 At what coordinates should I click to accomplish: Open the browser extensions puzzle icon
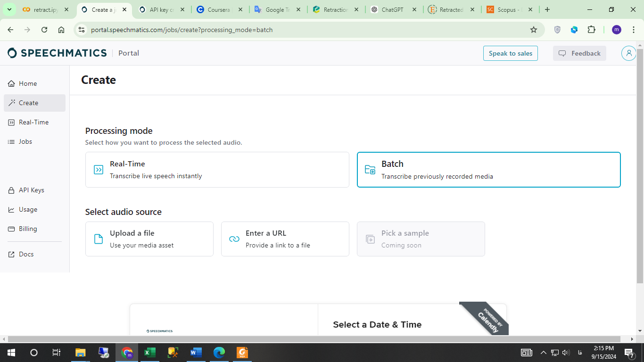[591, 30]
